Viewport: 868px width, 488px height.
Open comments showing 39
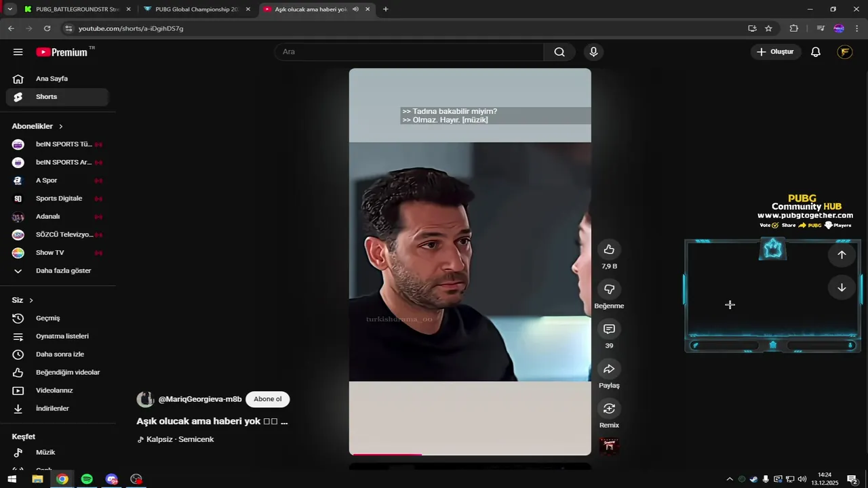pos(609,329)
